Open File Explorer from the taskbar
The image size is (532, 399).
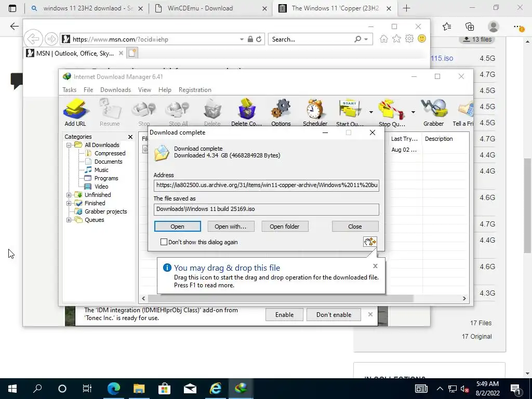pyautogui.click(x=139, y=388)
